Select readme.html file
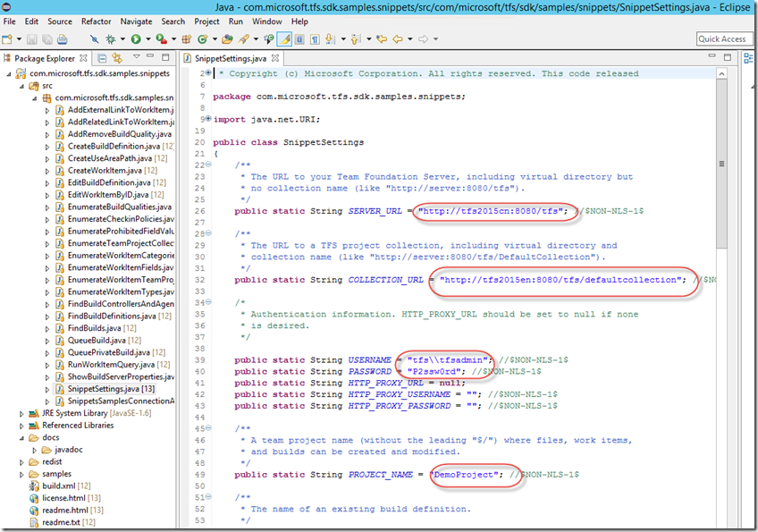This screenshot has width=758, height=532. click(64, 510)
